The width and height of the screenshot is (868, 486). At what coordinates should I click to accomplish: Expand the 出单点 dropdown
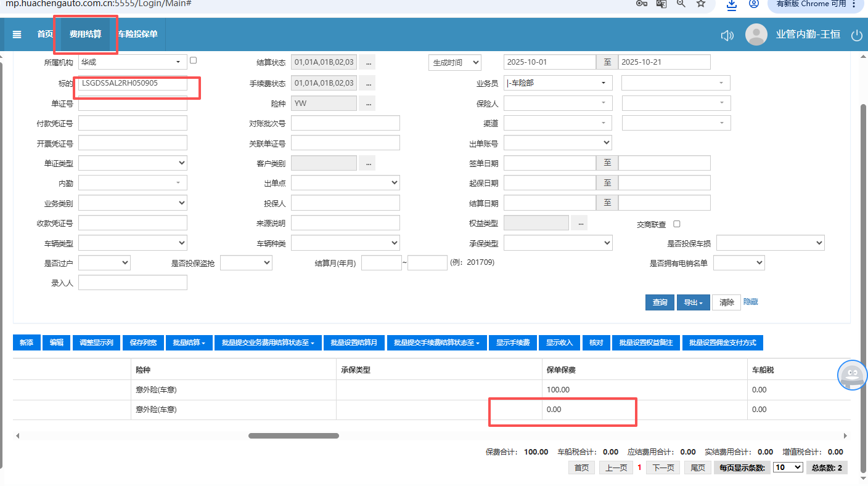(x=345, y=183)
